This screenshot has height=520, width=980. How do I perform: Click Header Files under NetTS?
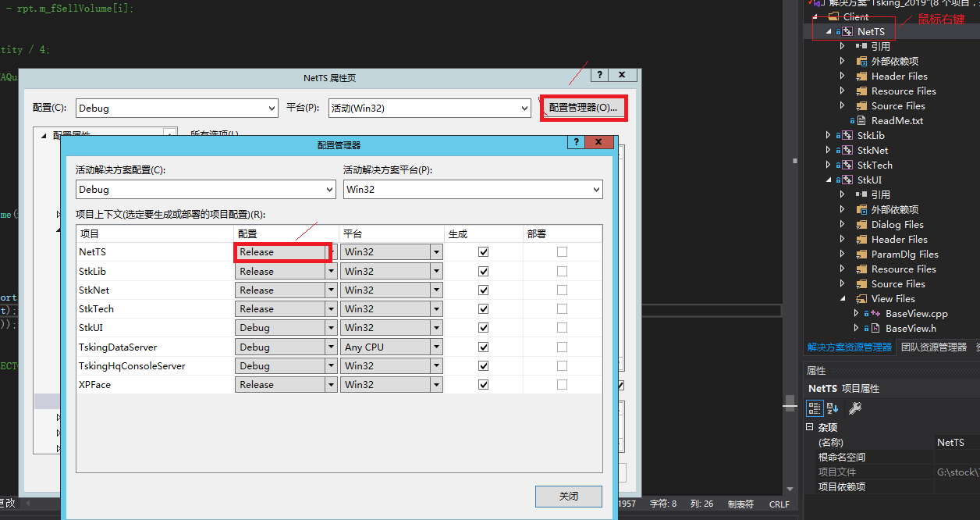point(900,77)
